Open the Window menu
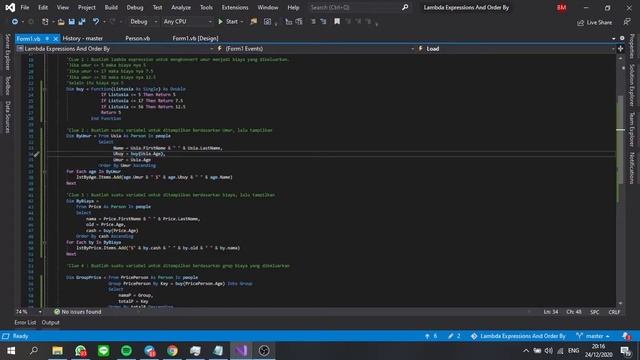This screenshot has width=640, height=360. pos(268,7)
